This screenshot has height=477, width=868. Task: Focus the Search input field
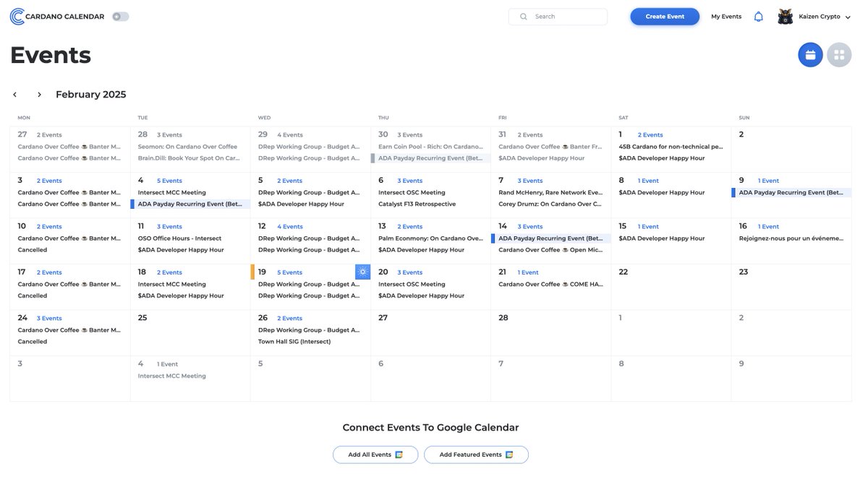[x=558, y=17]
